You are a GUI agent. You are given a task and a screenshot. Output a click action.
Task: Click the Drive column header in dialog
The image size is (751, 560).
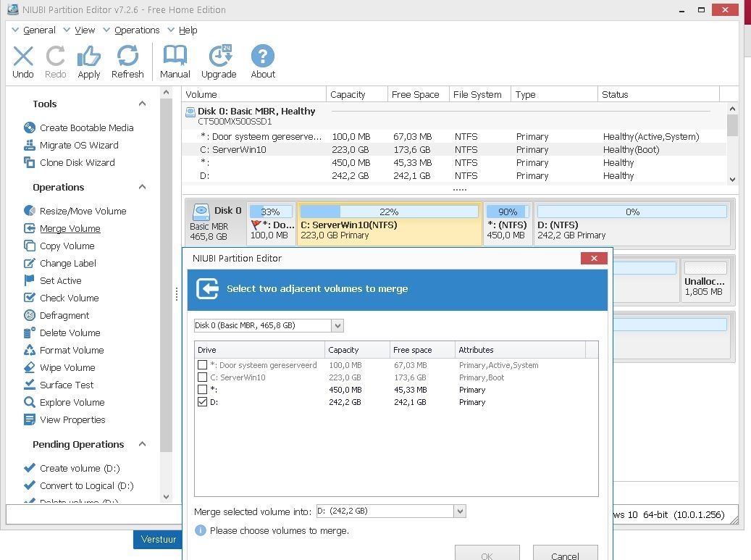pos(259,350)
